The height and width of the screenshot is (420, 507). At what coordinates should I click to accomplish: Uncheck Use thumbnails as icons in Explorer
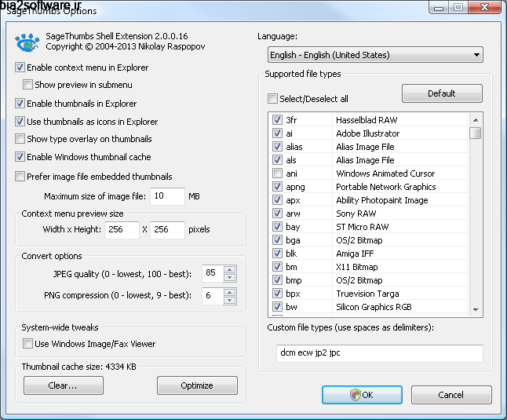(20, 121)
